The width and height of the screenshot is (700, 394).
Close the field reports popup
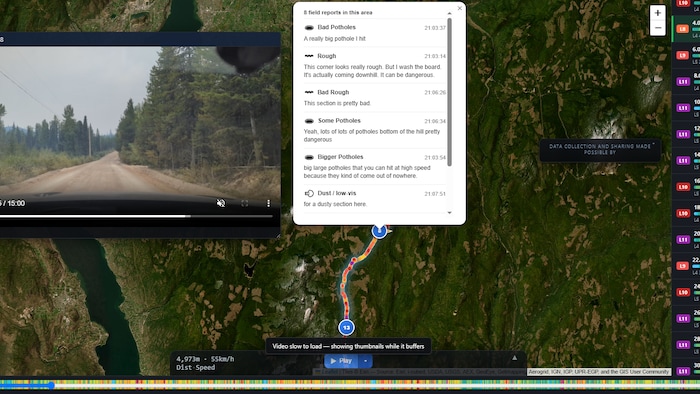pyautogui.click(x=459, y=8)
